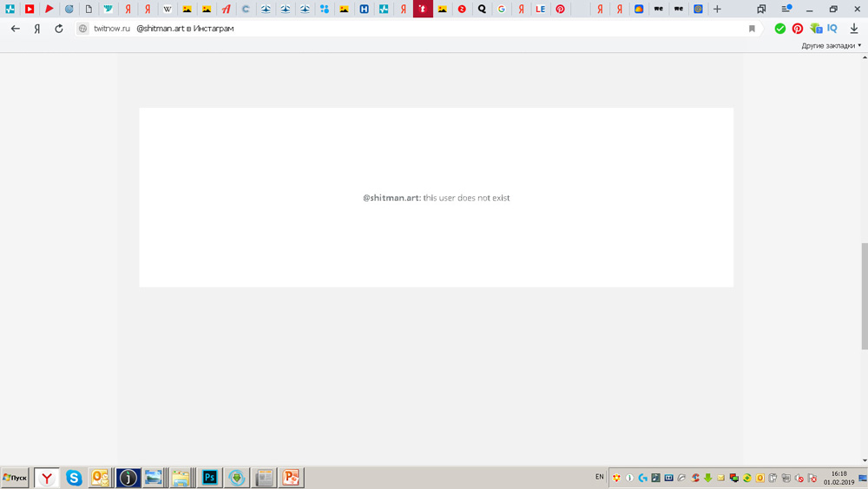Open the downloads arrow icon

pos(854,29)
